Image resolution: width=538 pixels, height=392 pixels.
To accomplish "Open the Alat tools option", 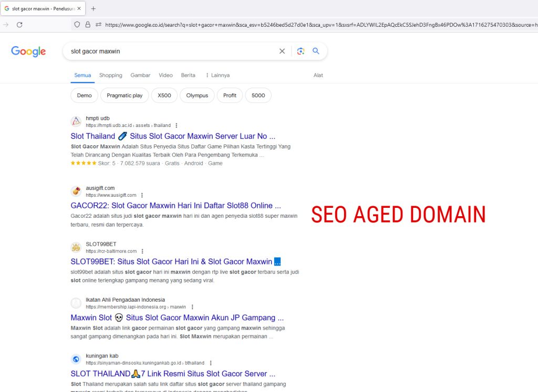I will click(x=318, y=75).
